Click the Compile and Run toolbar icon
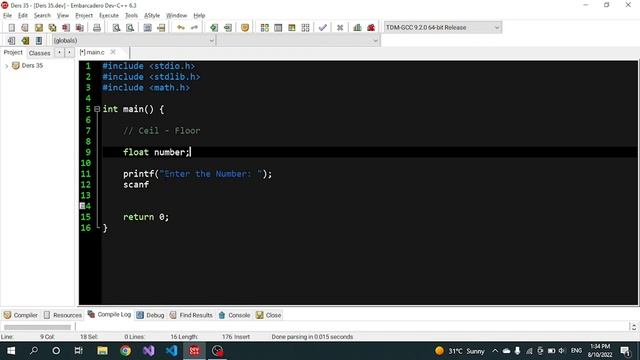Screen dimensions: 640x360 tap(291, 28)
